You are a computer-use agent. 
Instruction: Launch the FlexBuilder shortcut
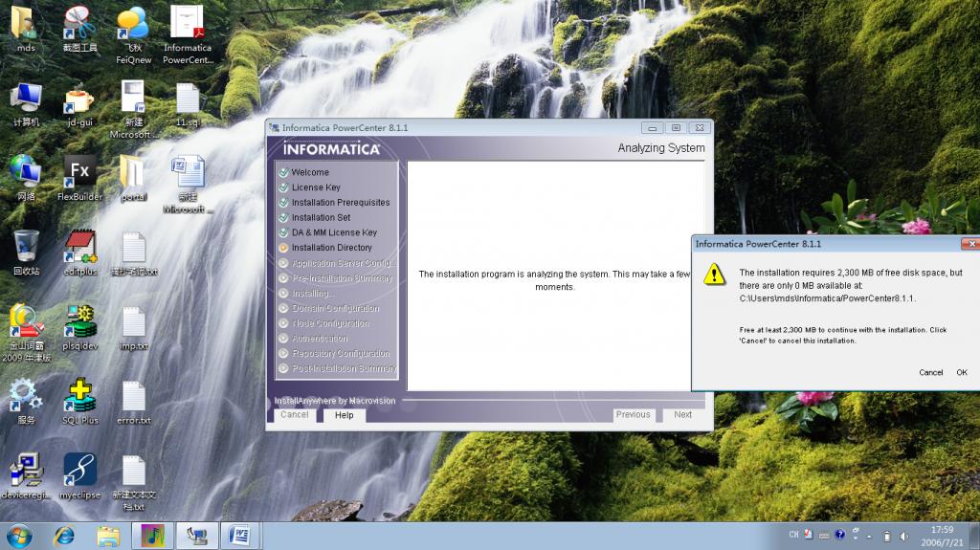tap(79, 178)
